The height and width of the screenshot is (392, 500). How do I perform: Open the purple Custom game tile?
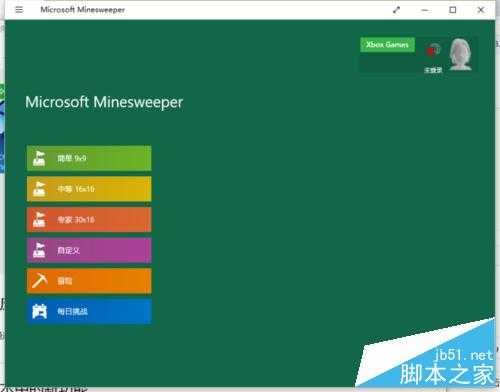[89, 250]
